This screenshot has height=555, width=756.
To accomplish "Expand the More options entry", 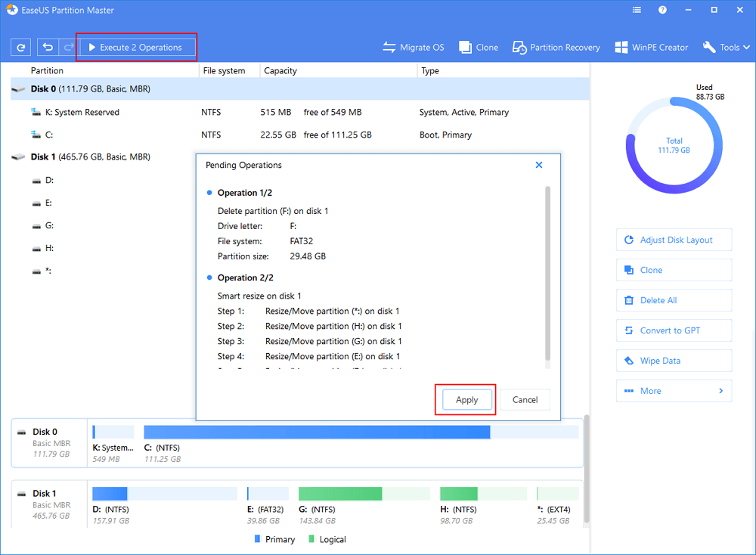I will [674, 391].
